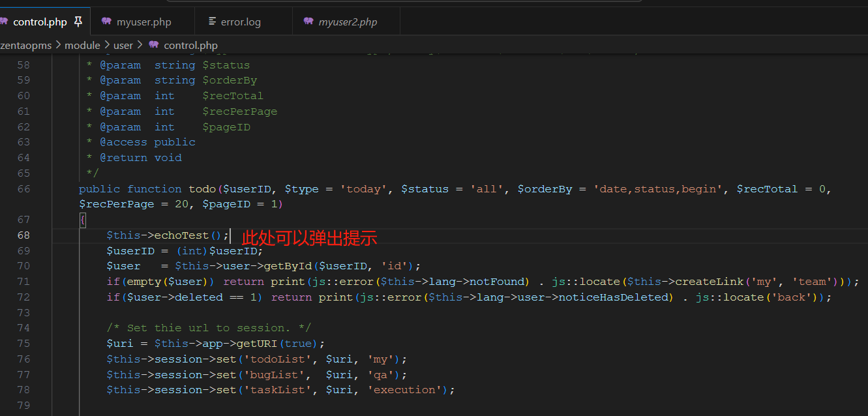Click $status in the line 58 comment
The height and width of the screenshot is (416, 868).
[226, 65]
